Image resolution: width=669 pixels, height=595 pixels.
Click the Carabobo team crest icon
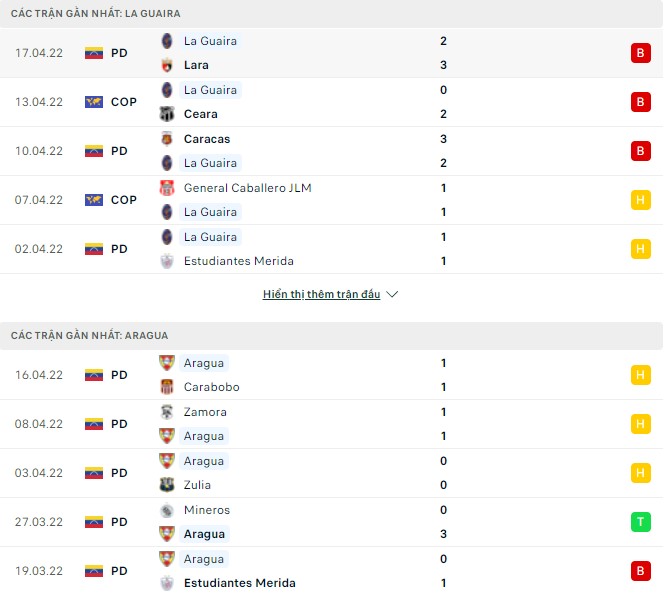tap(167, 387)
